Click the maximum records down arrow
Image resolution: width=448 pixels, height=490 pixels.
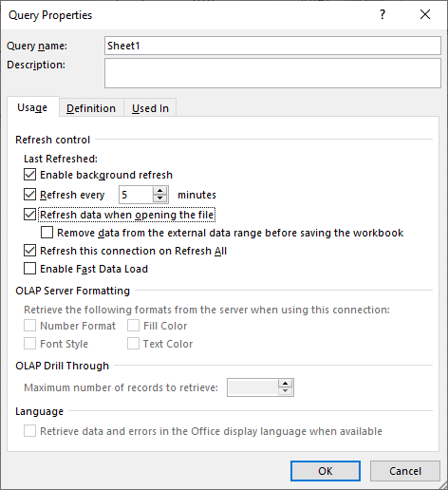[x=285, y=391]
